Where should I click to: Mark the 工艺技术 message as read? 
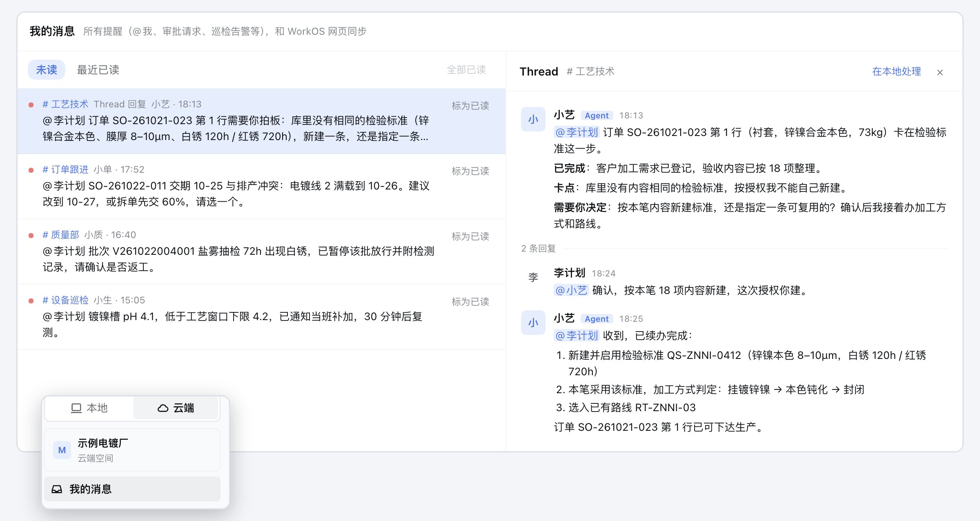pyautogui.click(x=470, y=106)
